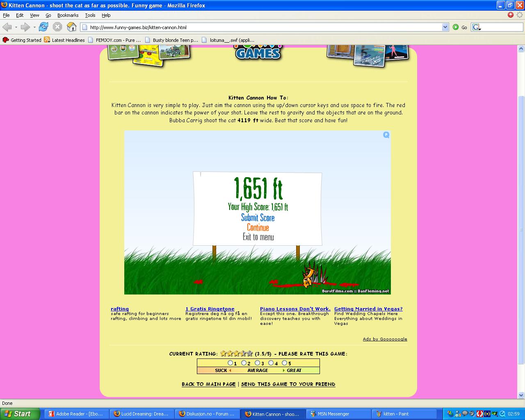Click the Funny Games logo
The height and width of the screenshot is (420, 525).
tap(258, 52)
